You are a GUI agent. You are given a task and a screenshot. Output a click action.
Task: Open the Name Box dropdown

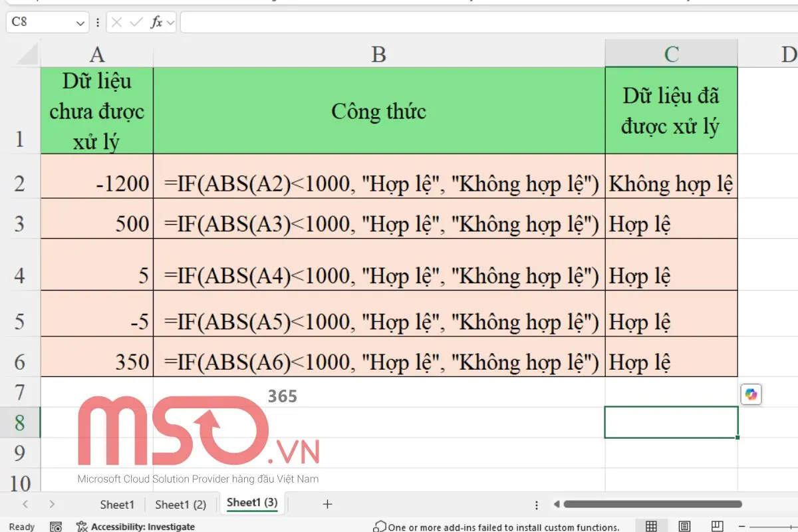pyautogui.click(x=80, y=22)
